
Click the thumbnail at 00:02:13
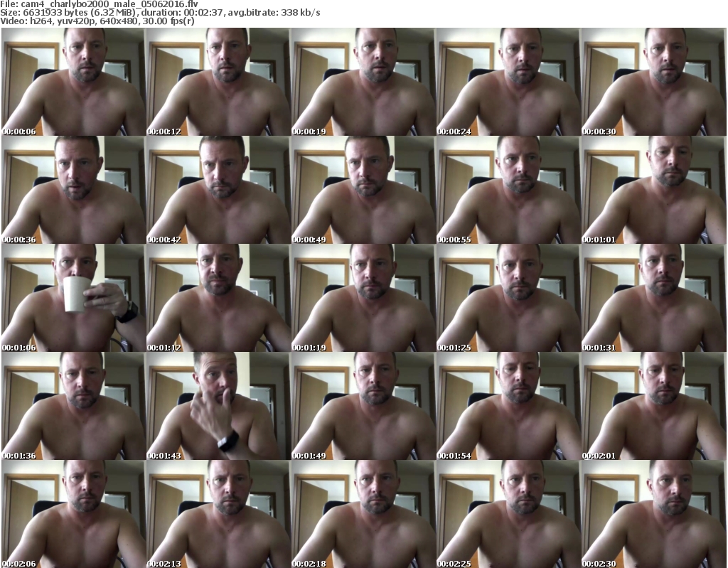(x=218, y=514)
